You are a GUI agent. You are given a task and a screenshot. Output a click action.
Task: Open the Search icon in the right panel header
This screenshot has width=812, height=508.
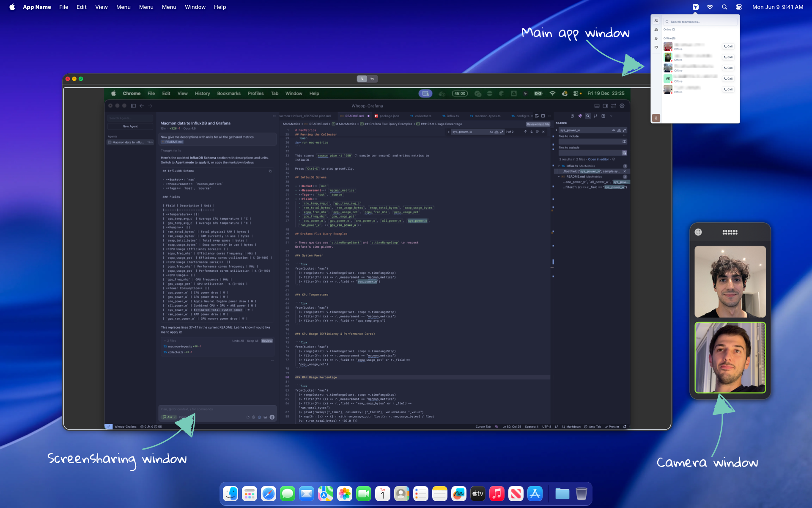coord(588,116)
